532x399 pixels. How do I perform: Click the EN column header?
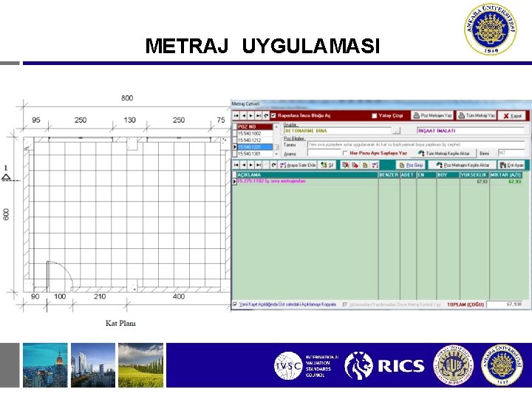coord(426,174)
